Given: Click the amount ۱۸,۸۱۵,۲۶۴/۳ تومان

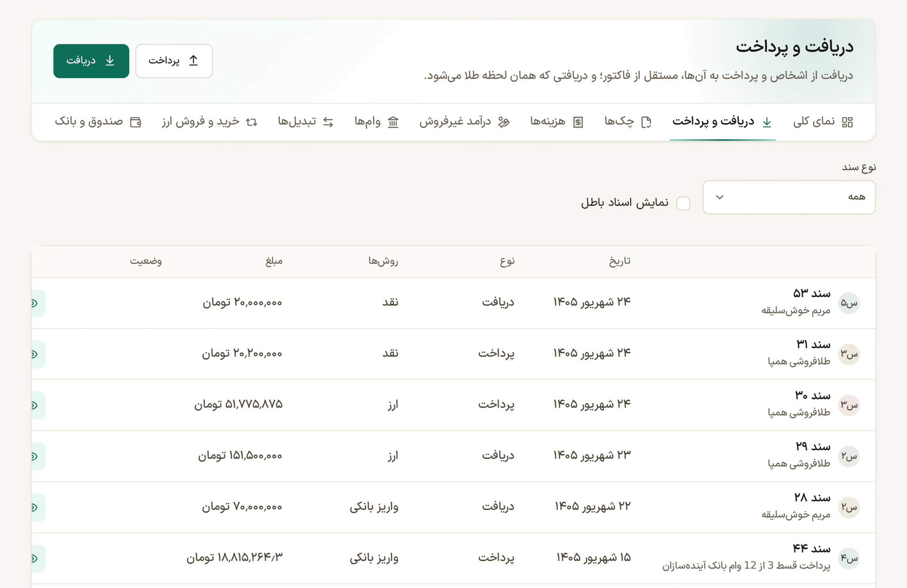Looking at the screenshot, I should (234, 557).
